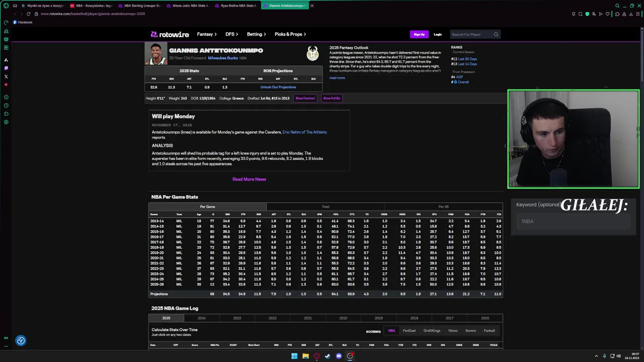Viewport: 644px width, 362px height.
Task: Open the Windows Start button
Action: [294, 356]
